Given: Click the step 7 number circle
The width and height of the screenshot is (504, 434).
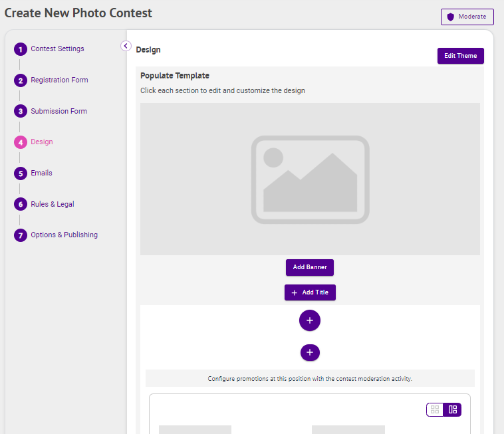Looking at the screenshot, I should pyautogui.click(x=21, y=235).
